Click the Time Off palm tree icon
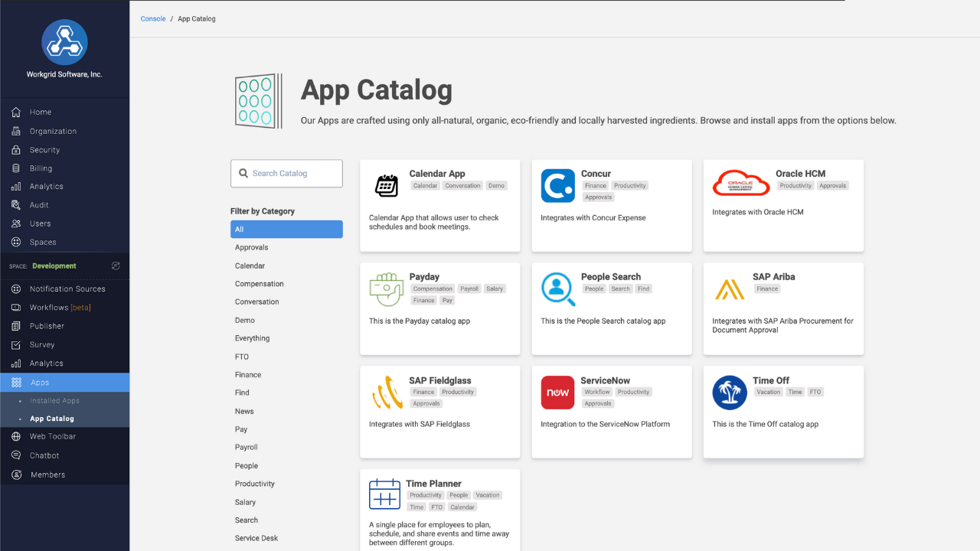 [730, 393]
